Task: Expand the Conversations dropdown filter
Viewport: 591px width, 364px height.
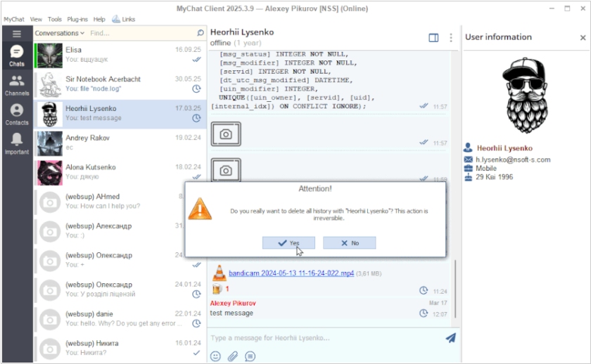Action: click(x=60, y=33)
